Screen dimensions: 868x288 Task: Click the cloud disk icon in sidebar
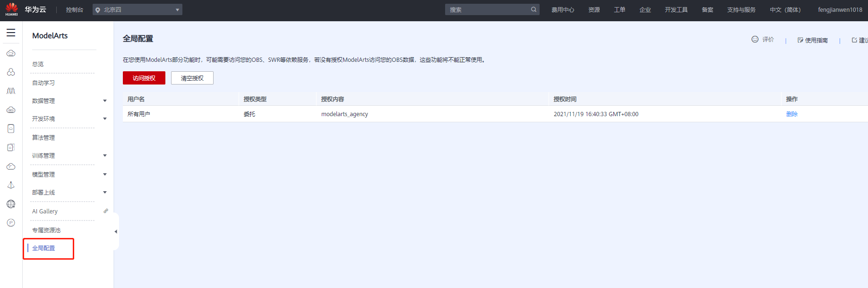11,110
